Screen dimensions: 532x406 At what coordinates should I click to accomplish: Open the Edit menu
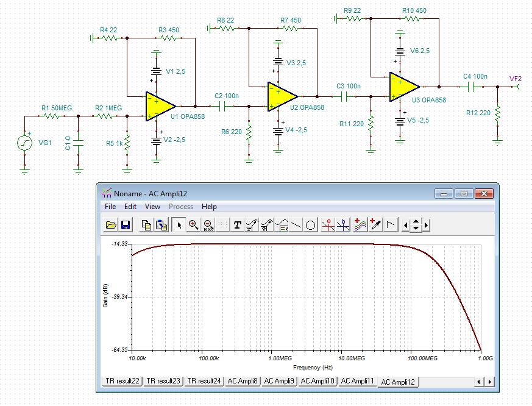[130, 207]
